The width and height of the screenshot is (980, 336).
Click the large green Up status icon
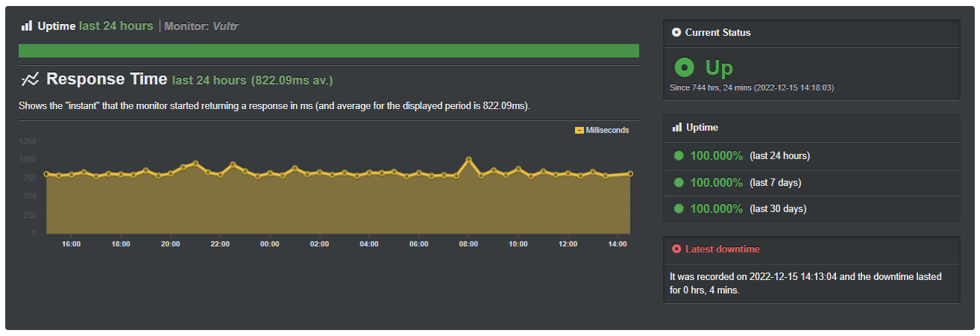point(685,68)
